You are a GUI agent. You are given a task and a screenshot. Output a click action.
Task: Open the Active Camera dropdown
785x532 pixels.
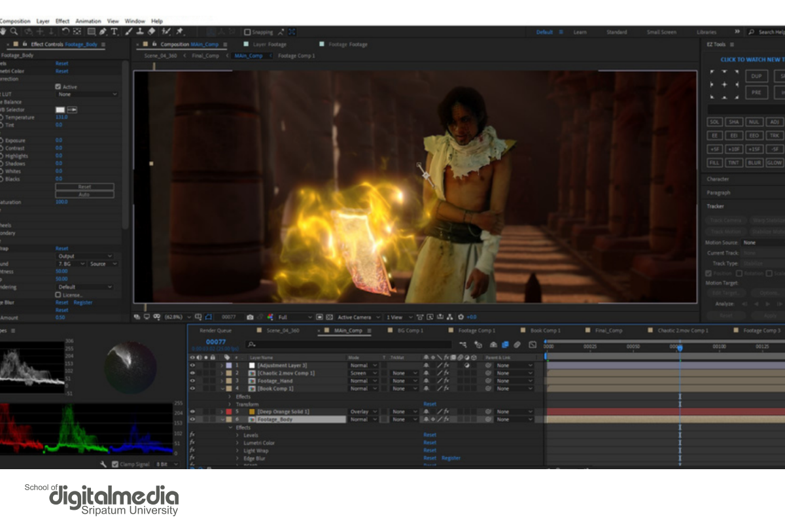pyautogui.click(x=359, y=317)
